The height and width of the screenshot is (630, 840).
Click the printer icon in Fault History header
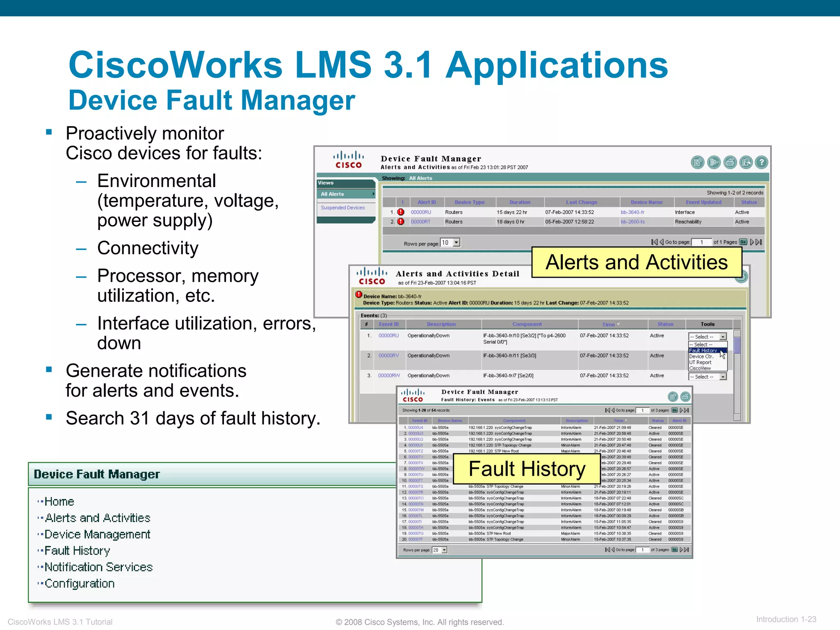pos(685,397)
